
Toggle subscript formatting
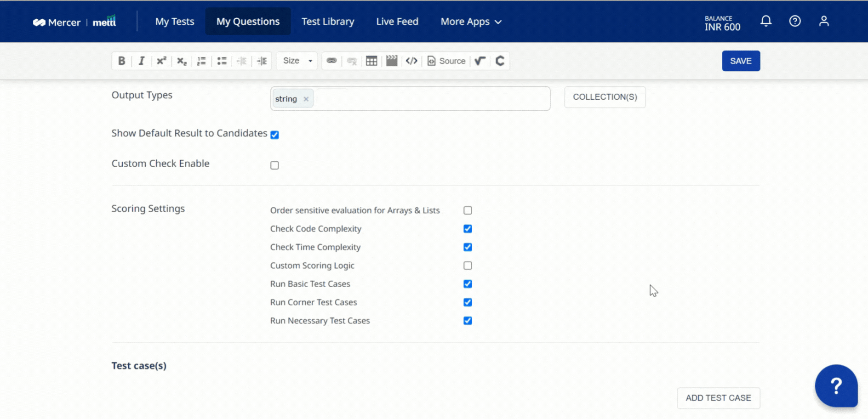pyautogui.click(x=182, y=61)
